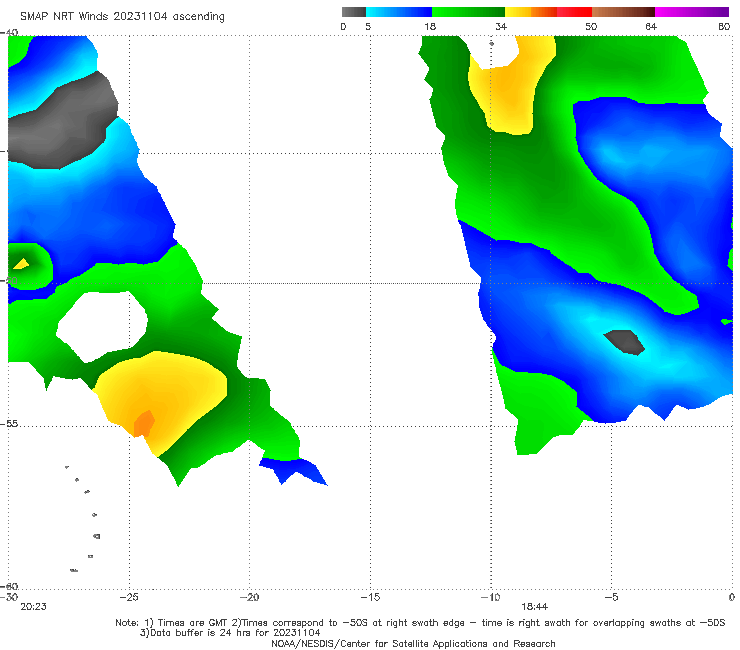Click the color bar label '50'

(591, 26)
